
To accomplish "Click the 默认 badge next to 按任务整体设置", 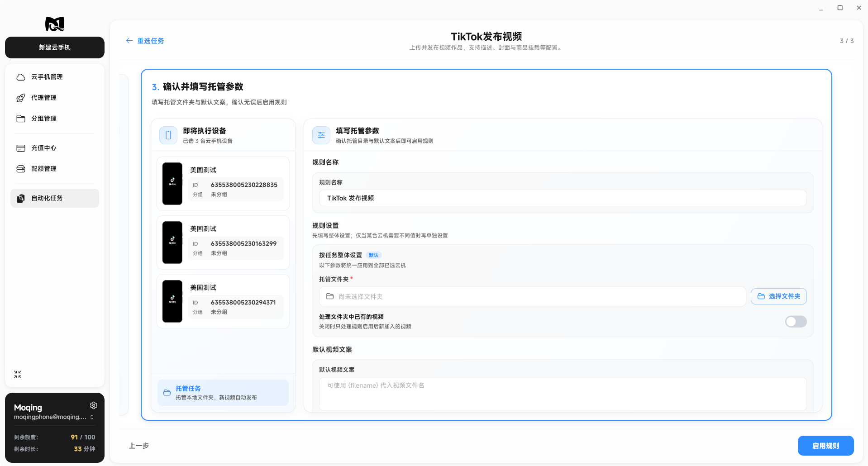I will coord(374,255).
